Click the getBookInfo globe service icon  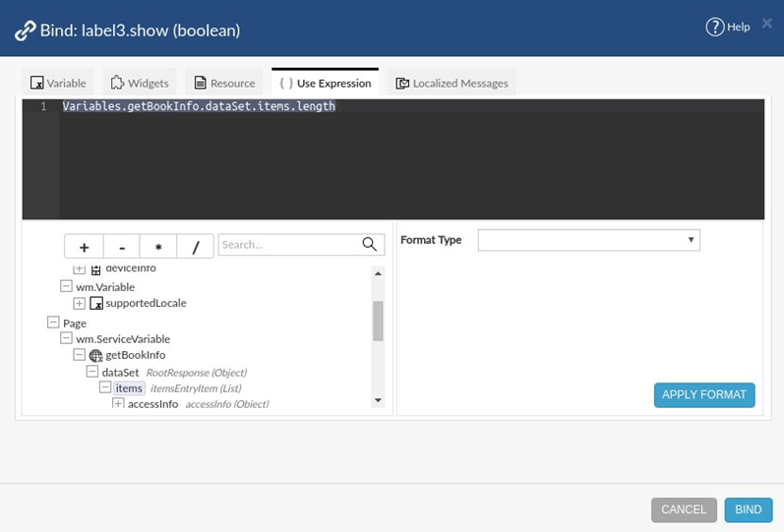point(95,355)
